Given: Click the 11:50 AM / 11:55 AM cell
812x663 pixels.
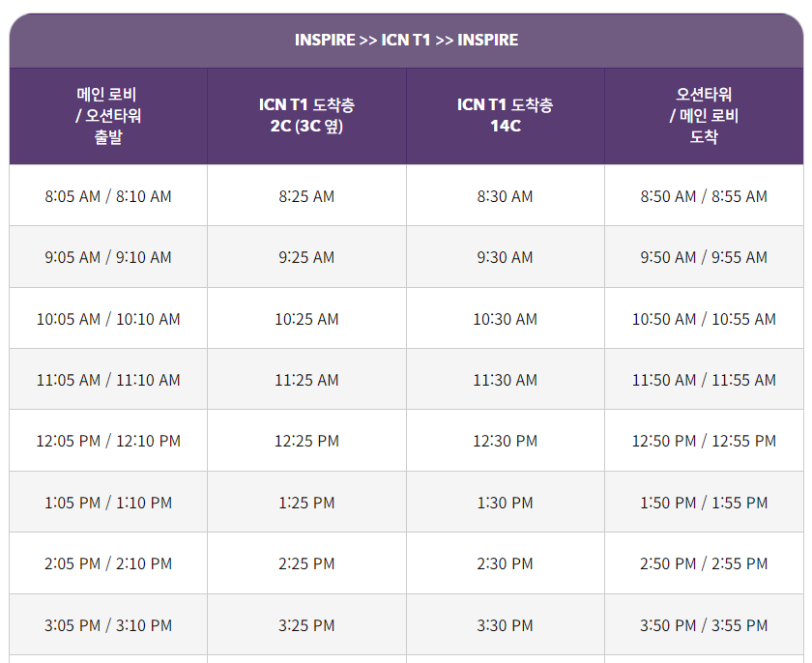Looking at the screenshot, I should pos(704,380).
